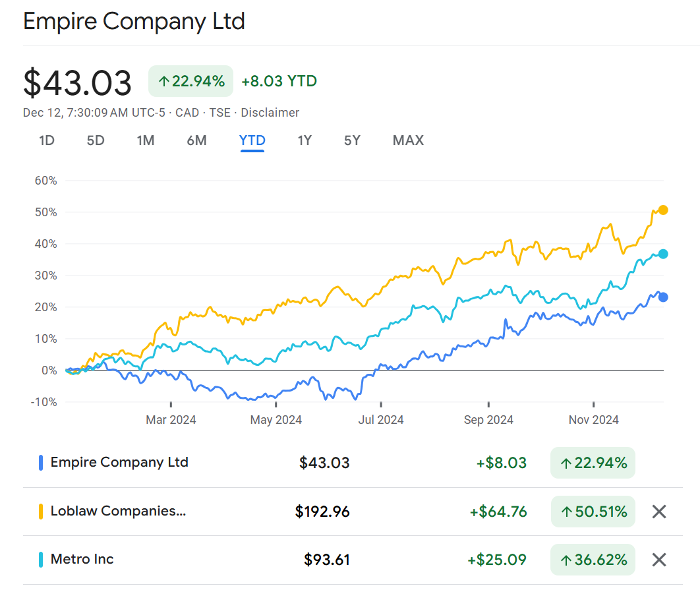This screenshot has height=590, width=700.
Task: Select the 6M time range
Action: pos(196,140)
